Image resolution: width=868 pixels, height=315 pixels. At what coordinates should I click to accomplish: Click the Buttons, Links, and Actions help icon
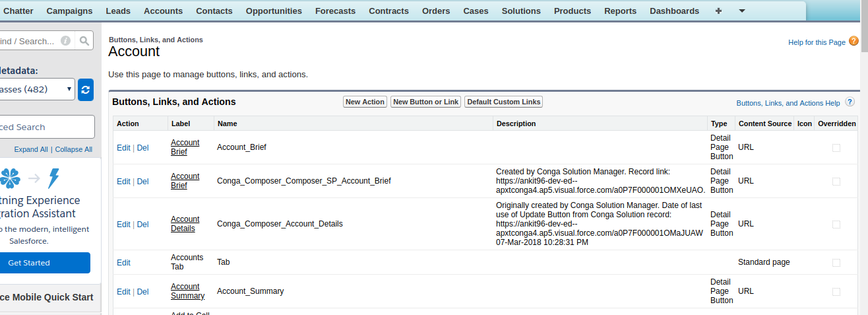coord(850,102)
